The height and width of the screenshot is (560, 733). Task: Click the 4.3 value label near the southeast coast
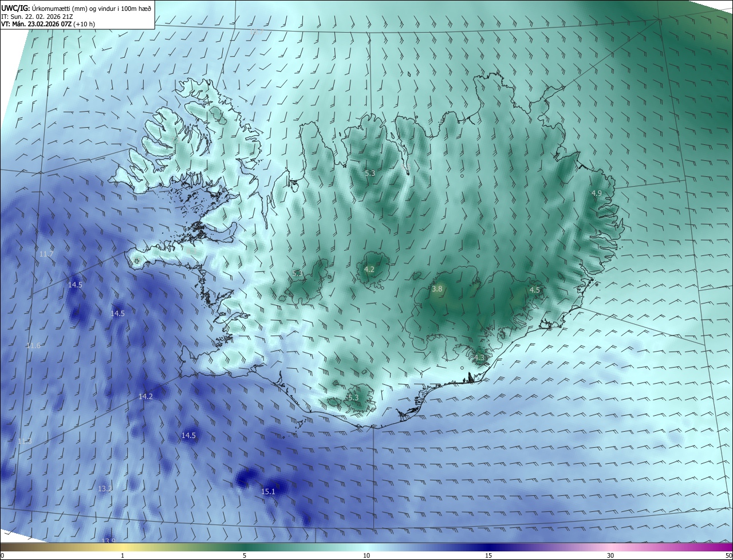coord(479,358)
